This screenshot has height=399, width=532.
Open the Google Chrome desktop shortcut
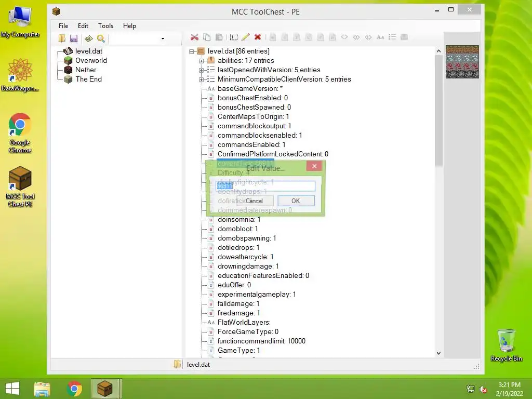pyautogui.click(x=20, y=133)
